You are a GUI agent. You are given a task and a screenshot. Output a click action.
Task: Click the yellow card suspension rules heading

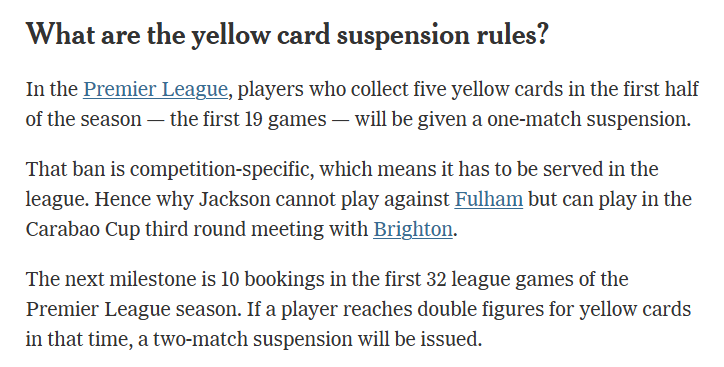click(x=287, y=35)
